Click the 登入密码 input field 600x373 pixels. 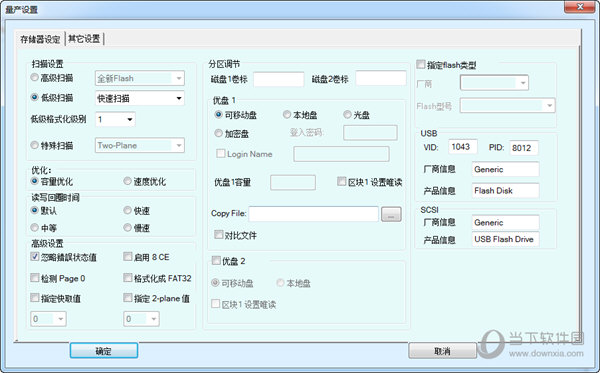(370, 133)
